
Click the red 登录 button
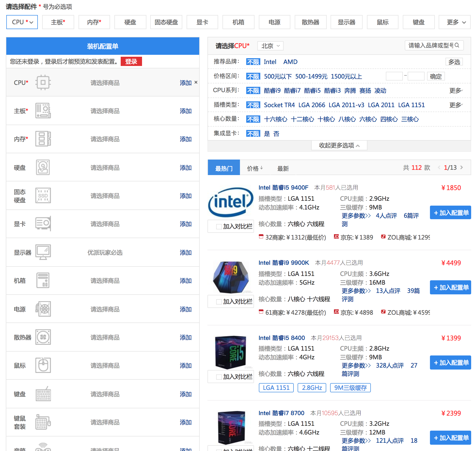pyautogui.click(x=131, y=62)
